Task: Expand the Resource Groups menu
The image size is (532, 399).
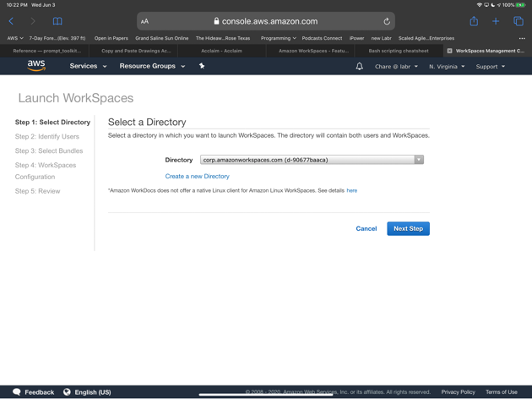Action: click(152, 66)
